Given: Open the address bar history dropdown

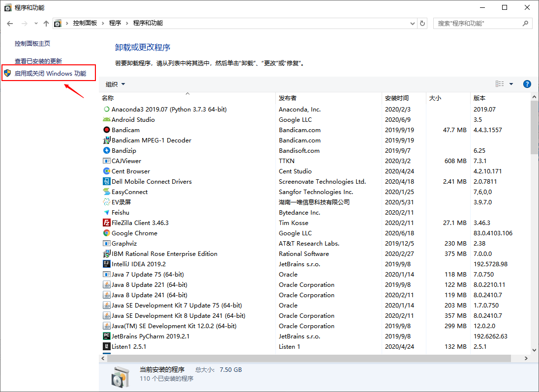Looking at the screenshot, I should [413, 24].
